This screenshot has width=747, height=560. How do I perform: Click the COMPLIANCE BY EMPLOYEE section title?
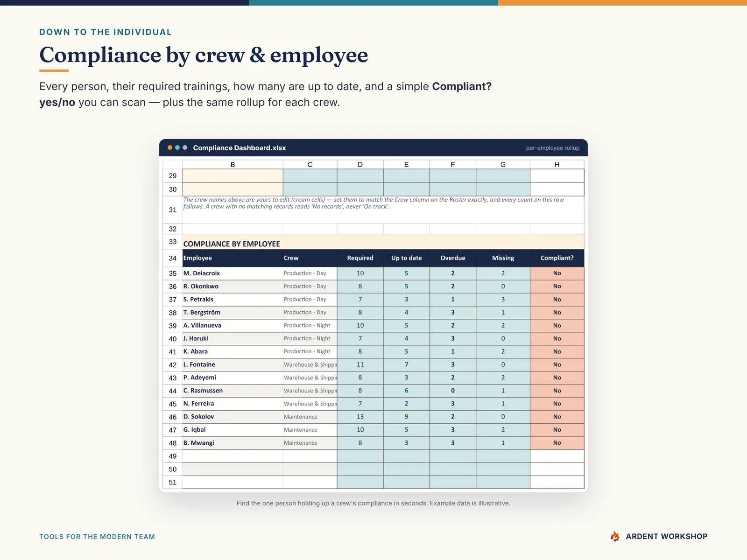[232, 244]
